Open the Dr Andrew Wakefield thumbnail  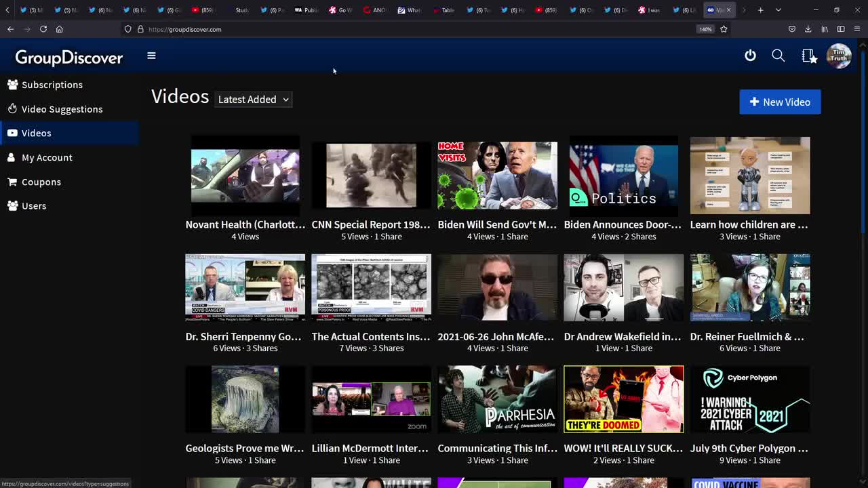pyautogui.click(x=623, y=287)
